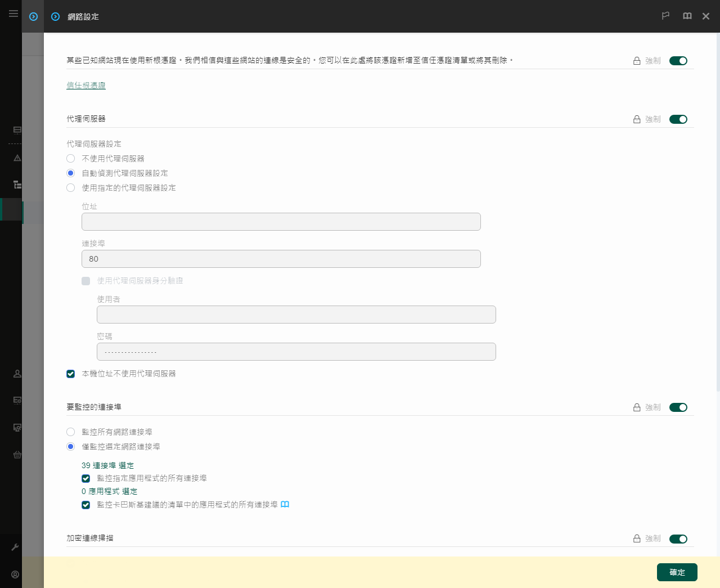Uncheck 監控指定應用程式的所有連接埠
Image resolution: width=720 pixels, height=588 pixels.
85,478
